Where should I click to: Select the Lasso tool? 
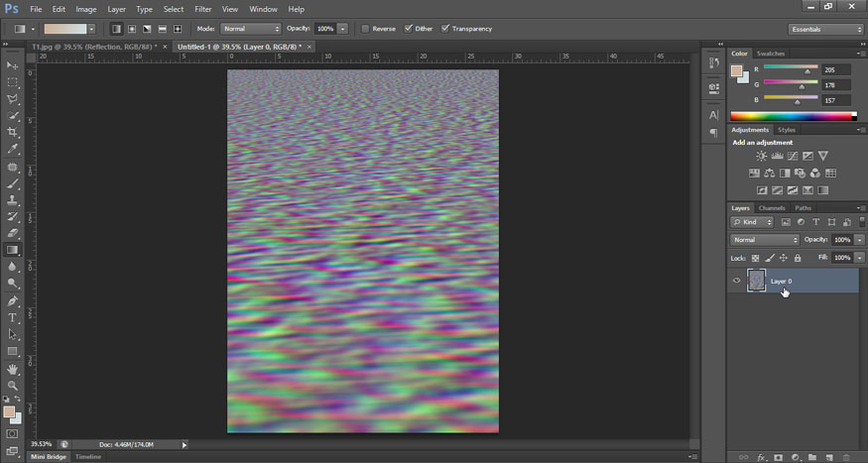tap(13, 99)
